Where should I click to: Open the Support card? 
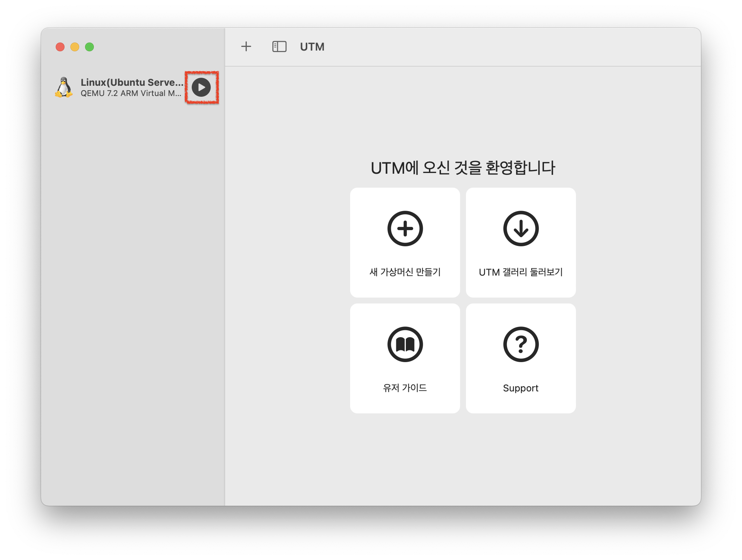click(521, 358)
